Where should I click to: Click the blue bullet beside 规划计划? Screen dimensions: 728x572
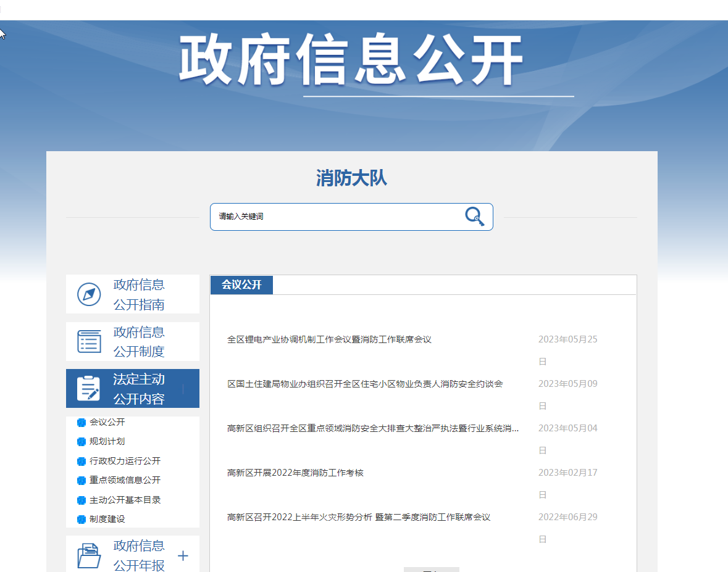coord(81,442)
